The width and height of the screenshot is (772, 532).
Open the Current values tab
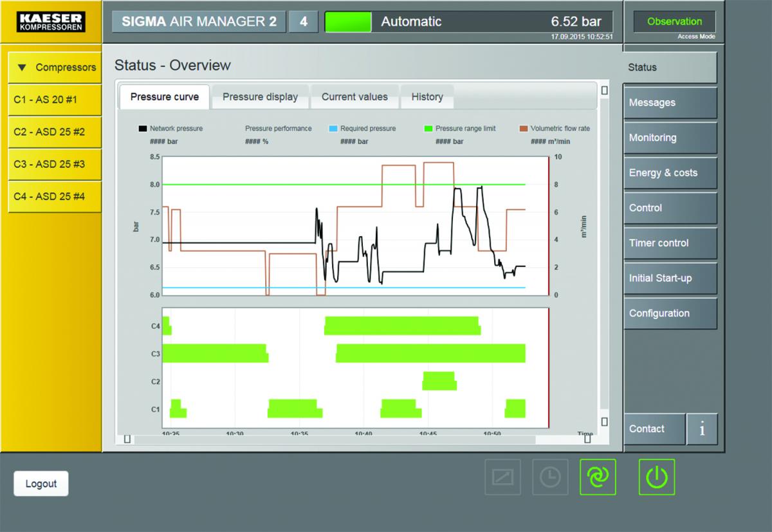pos(354,97)
